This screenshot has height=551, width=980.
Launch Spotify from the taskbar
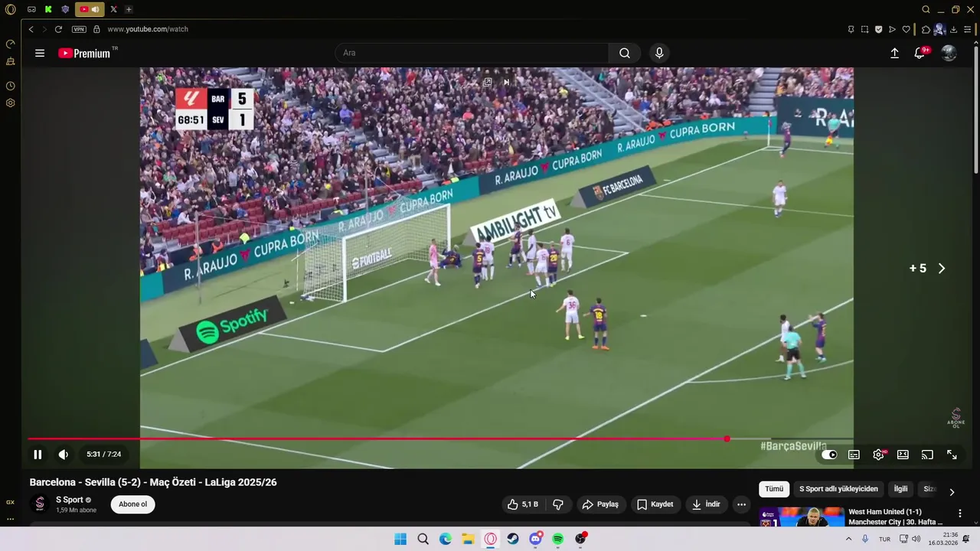coord(558,539)
